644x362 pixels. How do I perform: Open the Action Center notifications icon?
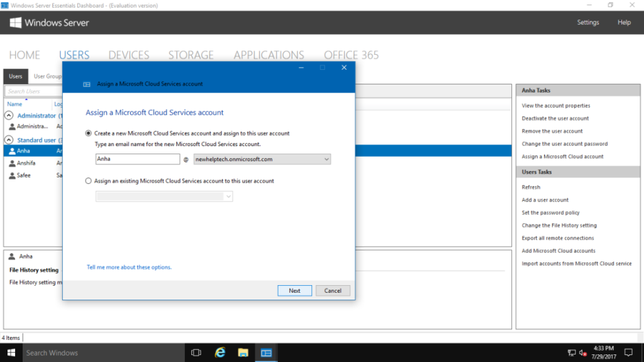pos(628,353)
